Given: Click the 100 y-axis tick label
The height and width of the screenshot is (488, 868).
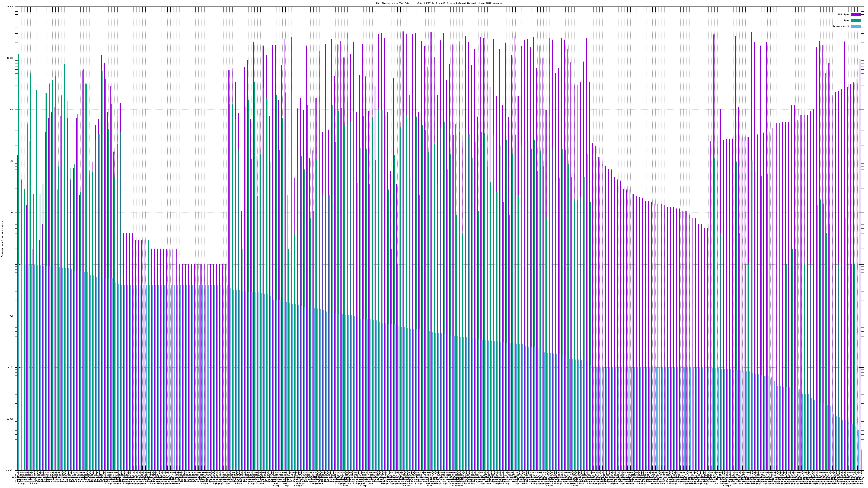Looking at the screenshot, I should pos(12,161).
